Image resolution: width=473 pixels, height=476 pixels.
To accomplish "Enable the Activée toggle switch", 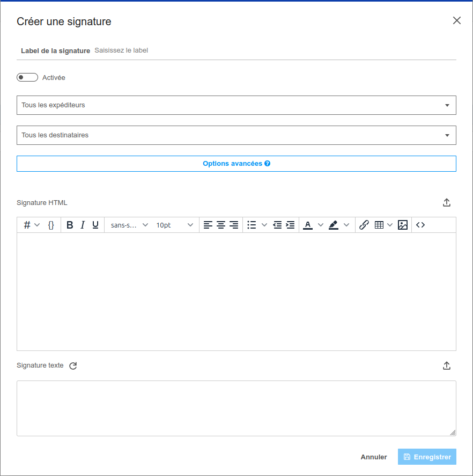I will tap(27, 78).
